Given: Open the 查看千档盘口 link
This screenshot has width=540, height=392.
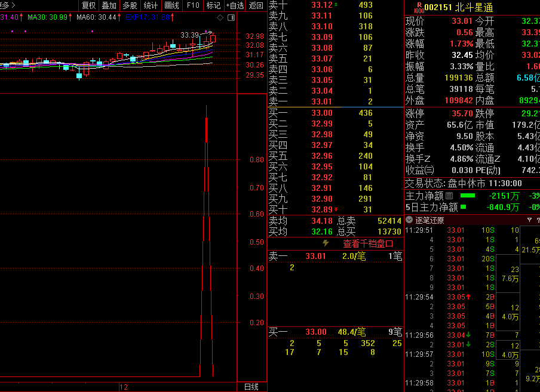Looking at the screenshot, I should coord(367,243).
